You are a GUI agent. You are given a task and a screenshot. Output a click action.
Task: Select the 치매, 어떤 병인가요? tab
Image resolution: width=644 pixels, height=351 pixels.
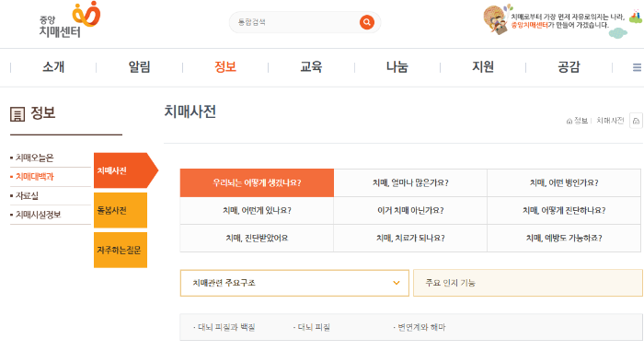(564, 182)
